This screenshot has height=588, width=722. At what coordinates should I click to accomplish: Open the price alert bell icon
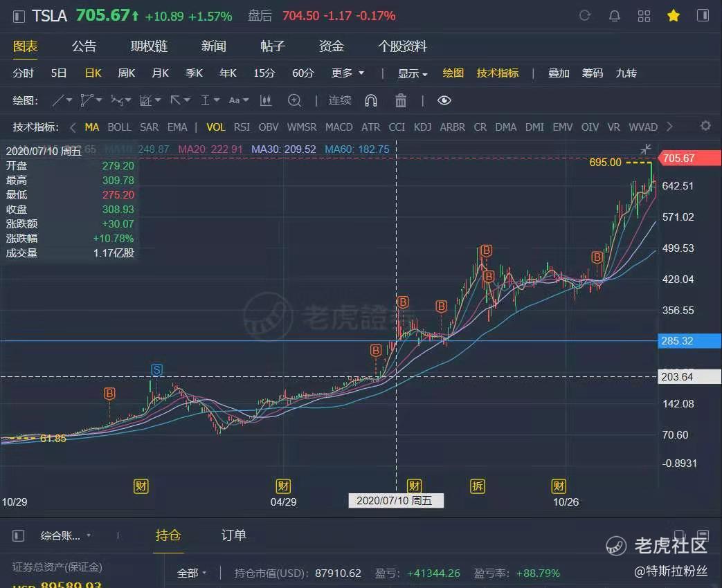614,16
